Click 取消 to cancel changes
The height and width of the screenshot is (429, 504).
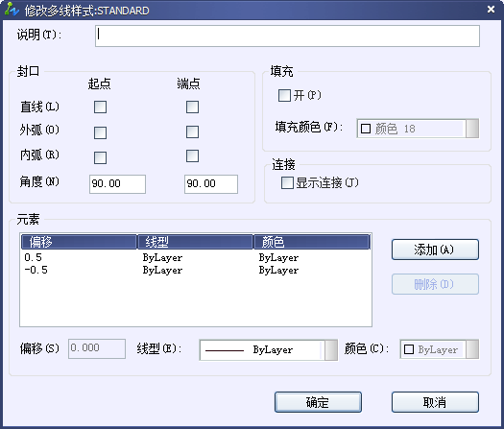tap(435, 402)
